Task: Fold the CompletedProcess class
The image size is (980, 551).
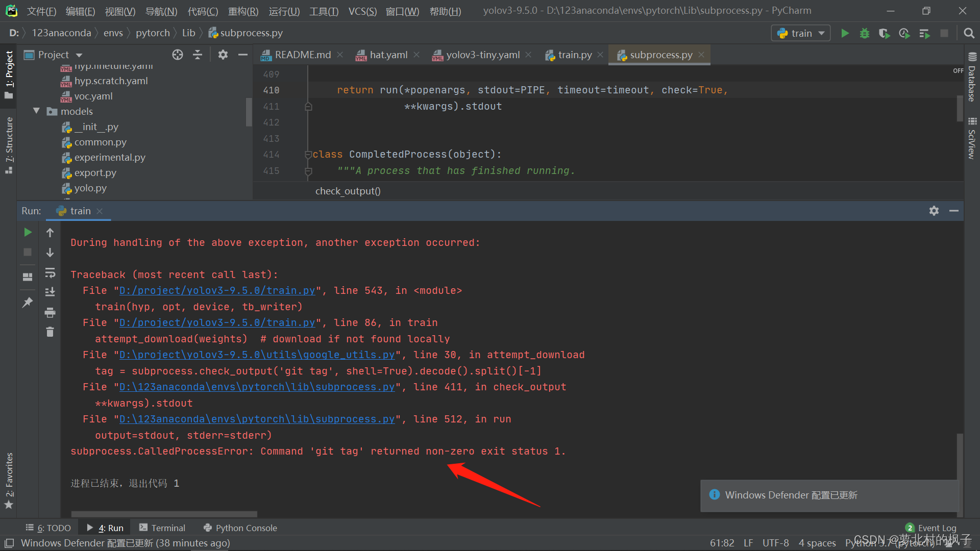Action: coord(308,154)
